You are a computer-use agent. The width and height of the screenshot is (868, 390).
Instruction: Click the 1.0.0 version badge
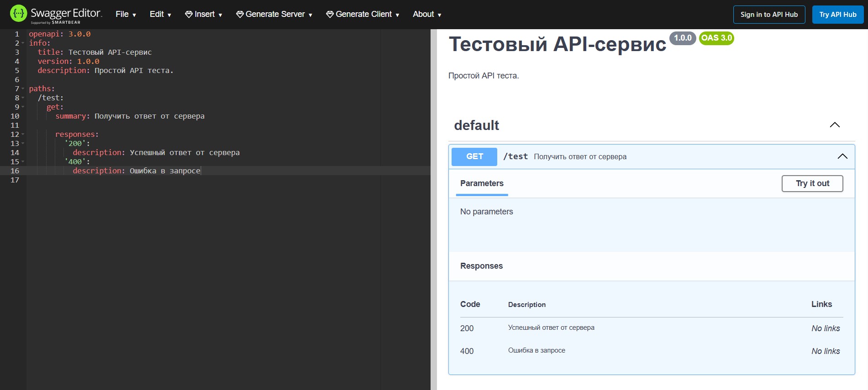(x=683, y=38)
